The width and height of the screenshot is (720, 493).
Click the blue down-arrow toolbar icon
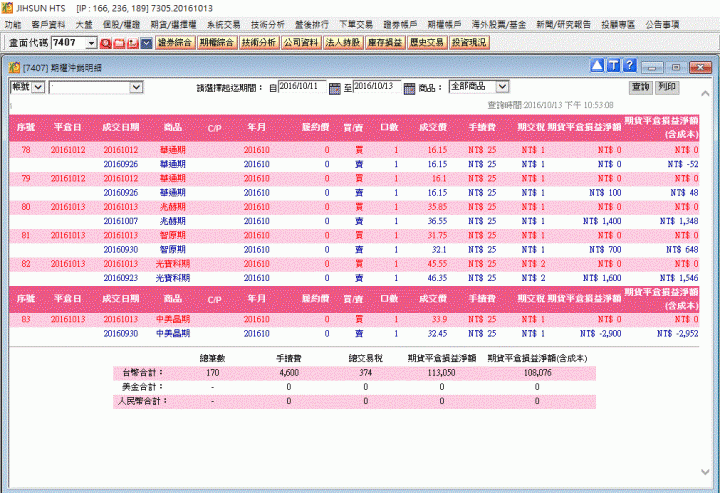(x=146, y=43)
